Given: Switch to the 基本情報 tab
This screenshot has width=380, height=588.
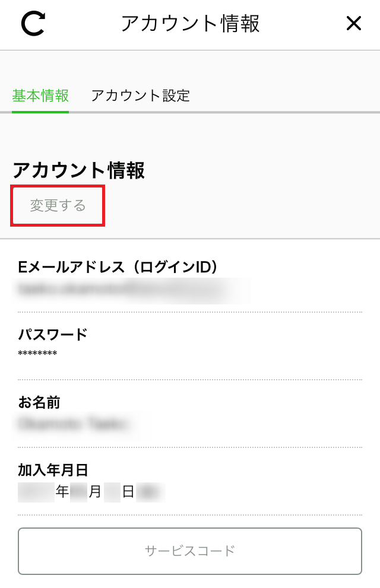Looking at the screenshot, I should tap(40, 96).
